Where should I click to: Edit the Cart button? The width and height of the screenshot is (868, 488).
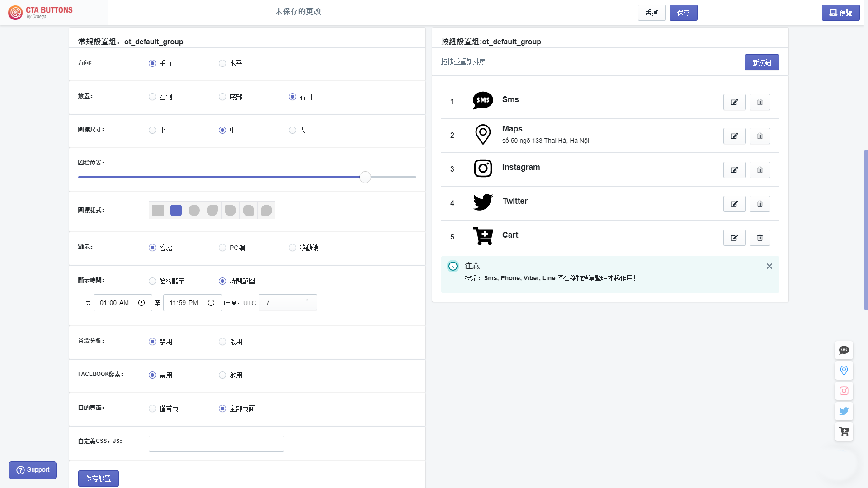click(734, 238)
